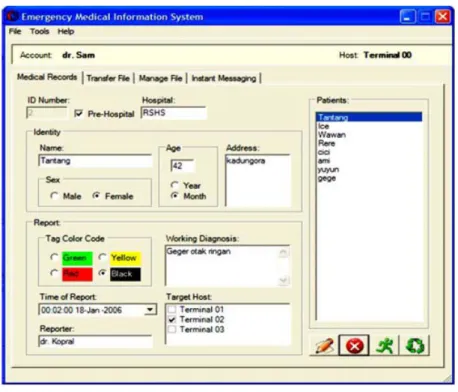Select patient Ice in the list
The image size is (458, 392).
[369, 126]
